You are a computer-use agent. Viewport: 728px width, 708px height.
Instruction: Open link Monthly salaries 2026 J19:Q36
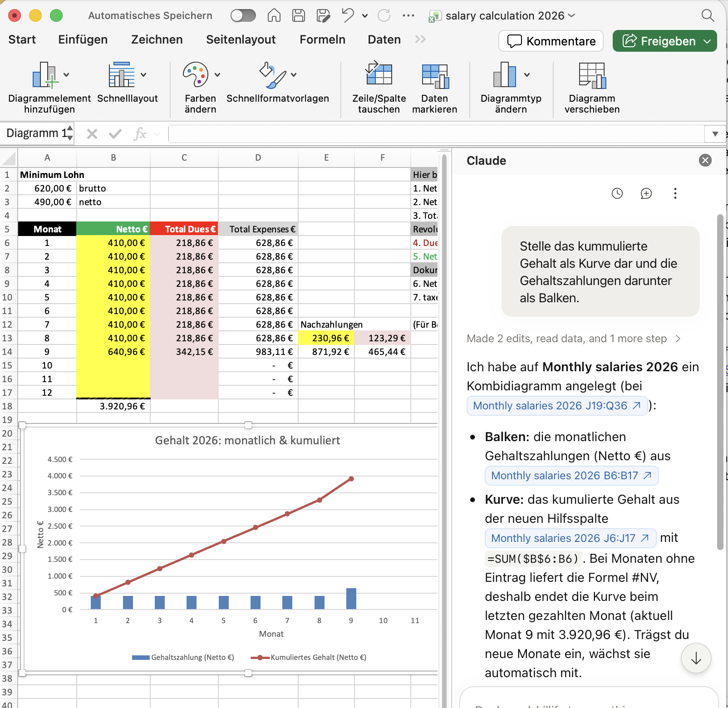coord(557,406)
